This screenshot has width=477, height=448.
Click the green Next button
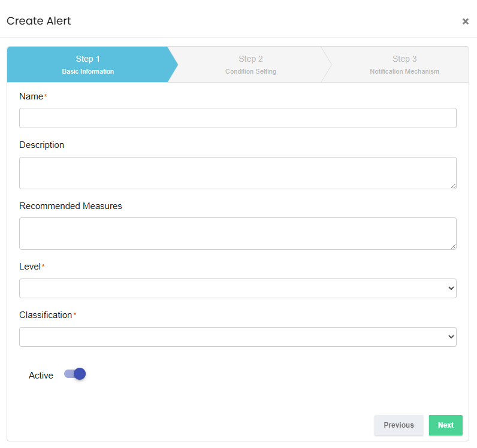[446, 425]
